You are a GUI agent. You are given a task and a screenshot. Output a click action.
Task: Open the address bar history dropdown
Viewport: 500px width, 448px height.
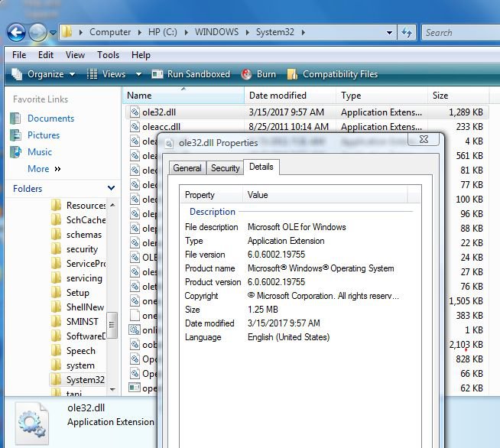389,33
